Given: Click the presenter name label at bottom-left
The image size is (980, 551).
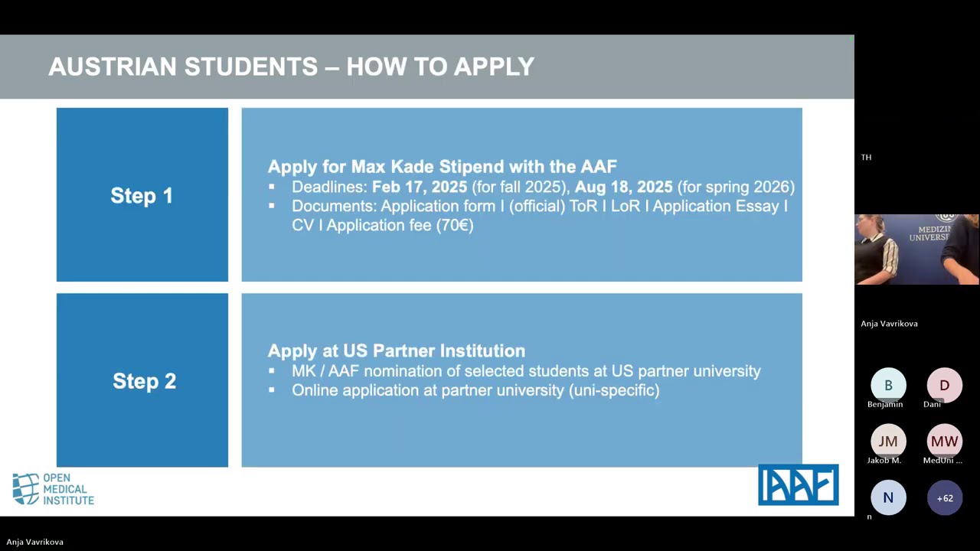Looking at the screenshot, I should (35, 542).
